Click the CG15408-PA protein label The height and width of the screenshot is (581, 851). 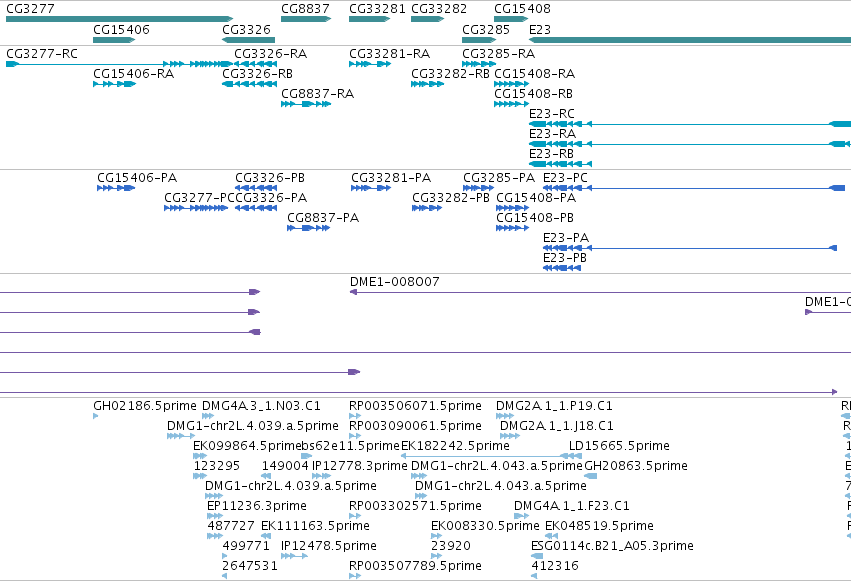(x=536, y=198)
